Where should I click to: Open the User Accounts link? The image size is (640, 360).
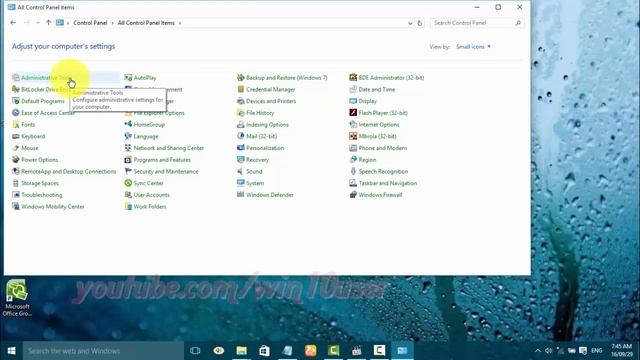tap(151, 195)
